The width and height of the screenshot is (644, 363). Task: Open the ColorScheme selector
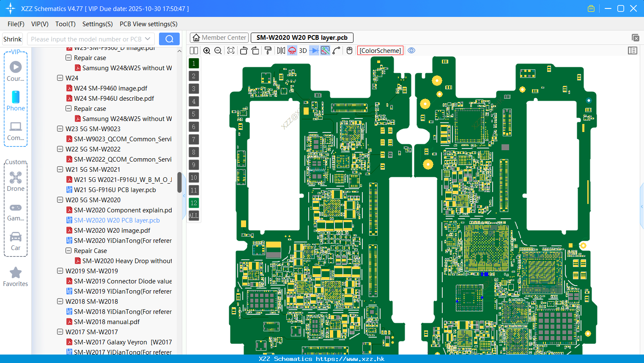point(380,50)
